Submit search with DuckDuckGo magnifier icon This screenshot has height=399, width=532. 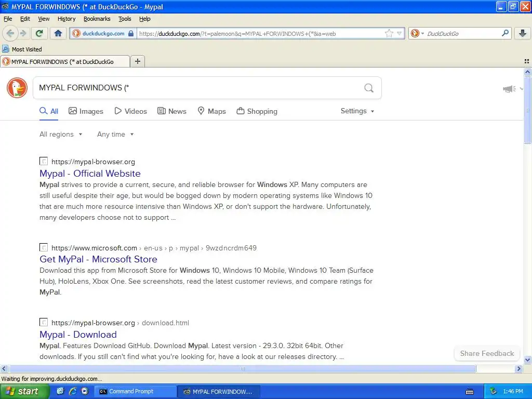369,88
